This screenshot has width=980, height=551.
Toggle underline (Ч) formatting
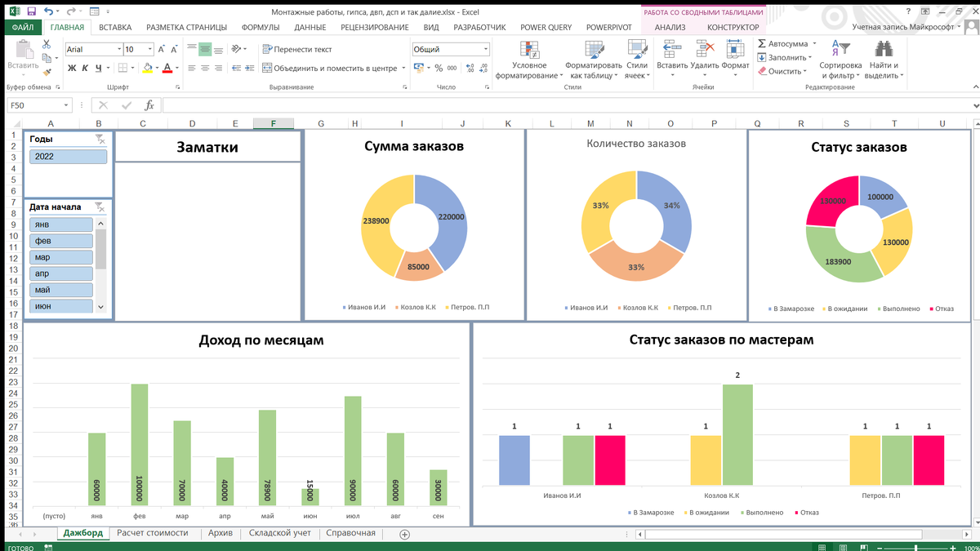point(98,69)
